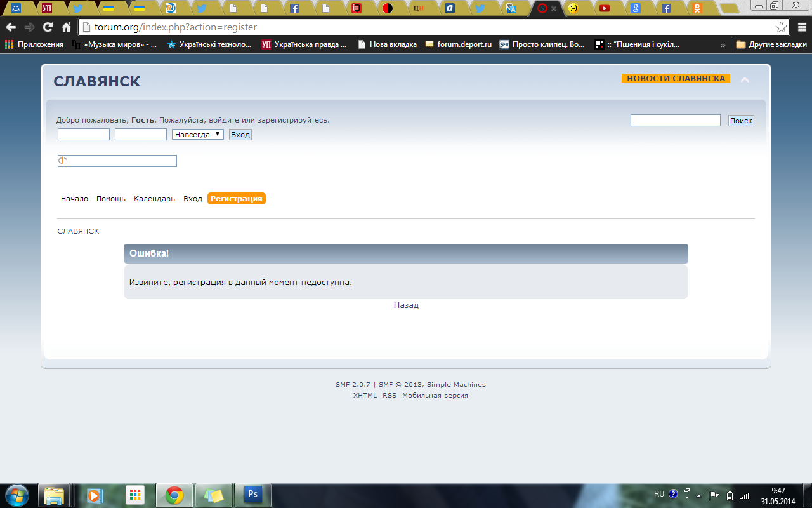
Task: Open the Приложения apps shortcut
Action: [x=34, y=44]
